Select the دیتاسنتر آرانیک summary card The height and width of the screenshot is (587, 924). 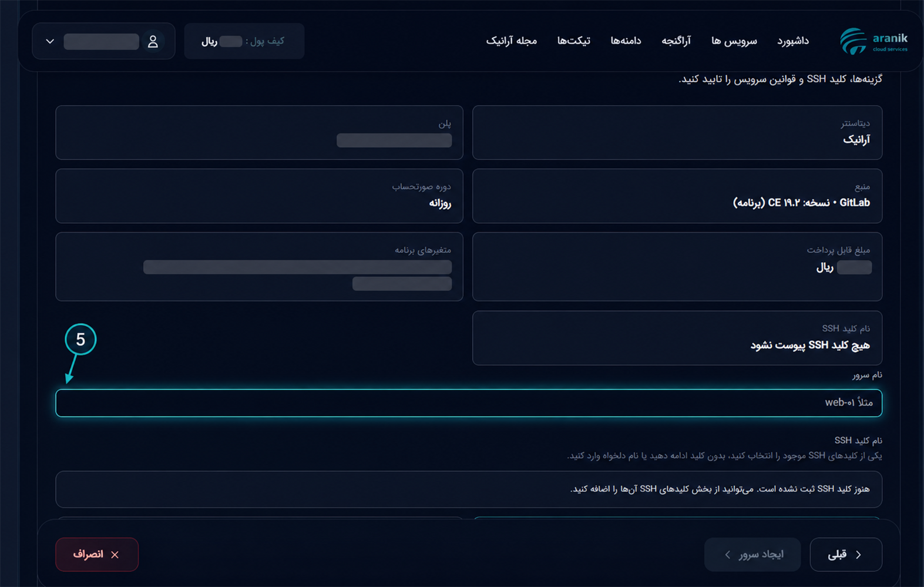677,133
